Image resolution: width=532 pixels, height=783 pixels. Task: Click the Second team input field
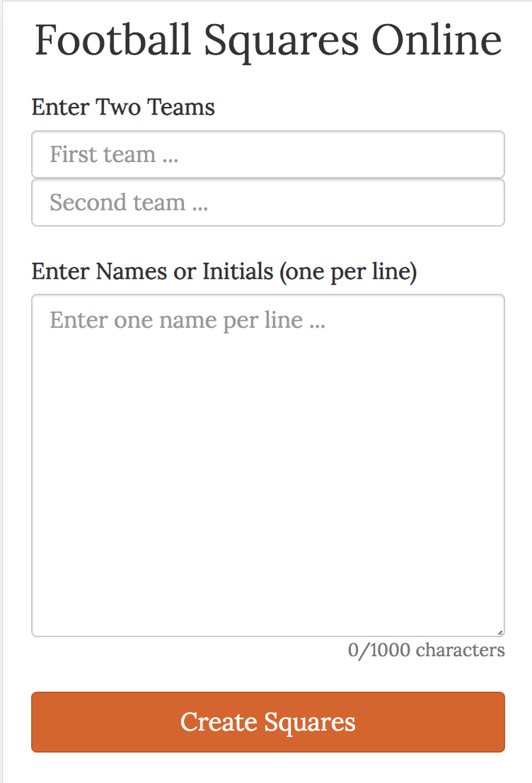pyautogui.click(x=267, y=202)
